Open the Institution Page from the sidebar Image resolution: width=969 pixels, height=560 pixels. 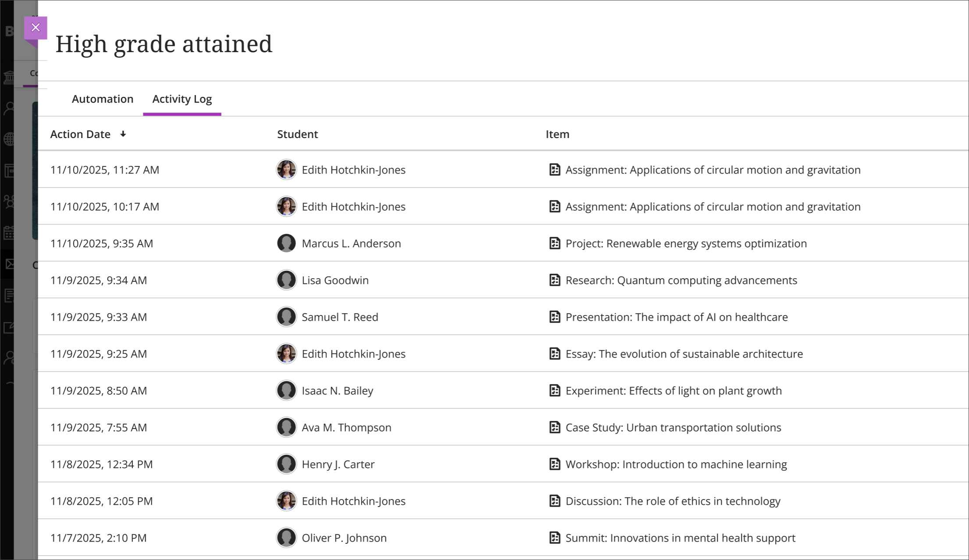[x=10, y=77]
